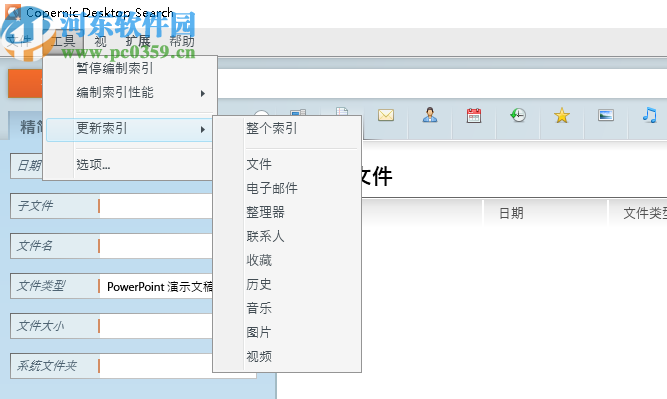Expand the 更新索引 submenu entry

[x=130, y=128]
